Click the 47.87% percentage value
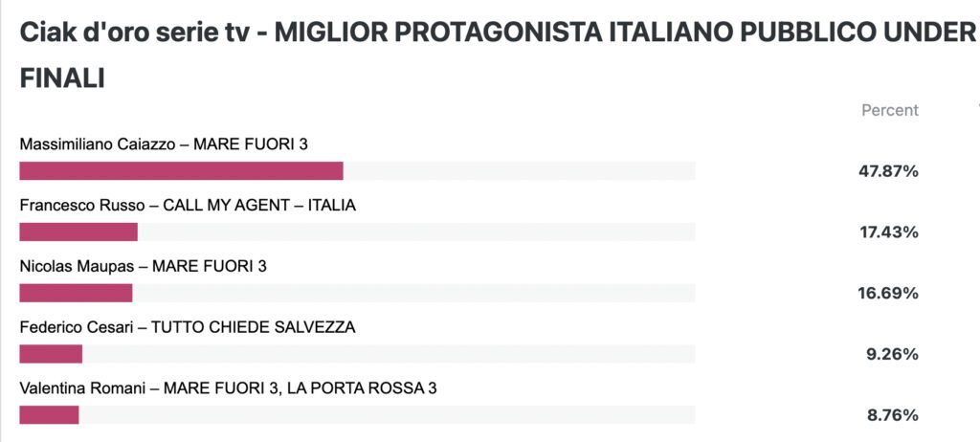This screenshot has height=442, width=980. [x=888, y=171]
